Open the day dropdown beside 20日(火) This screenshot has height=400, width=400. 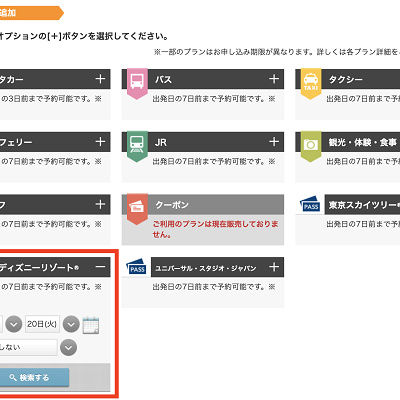pos(71,324)
